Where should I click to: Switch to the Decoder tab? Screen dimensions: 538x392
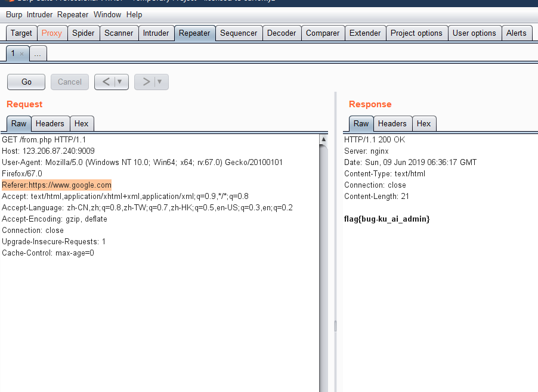(x=281, y=33)
